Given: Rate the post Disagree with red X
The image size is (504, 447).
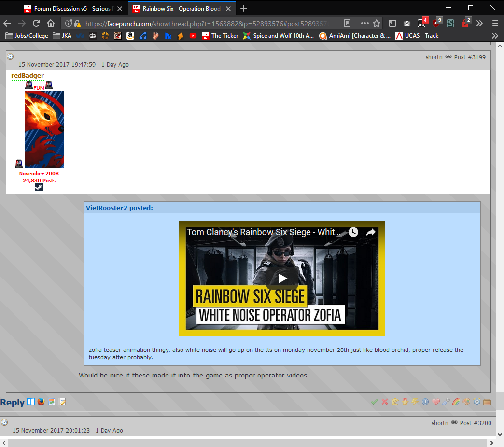Looking at the screenshot, I should pos(385,402).
